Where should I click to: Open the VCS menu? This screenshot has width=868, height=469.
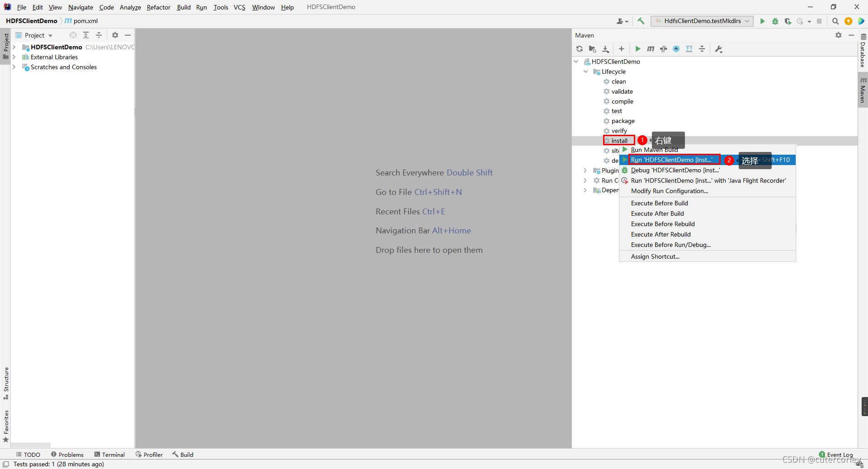point(239,7)
